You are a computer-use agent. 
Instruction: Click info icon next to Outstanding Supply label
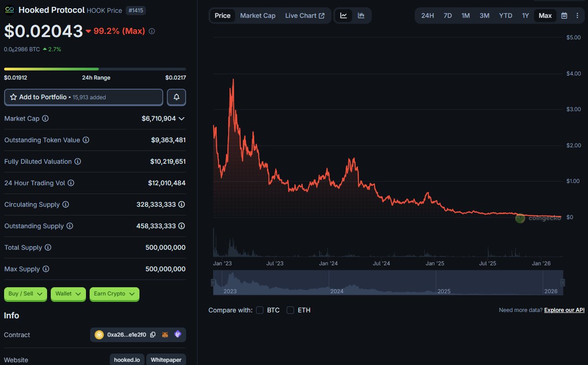(x=69, y=226)
